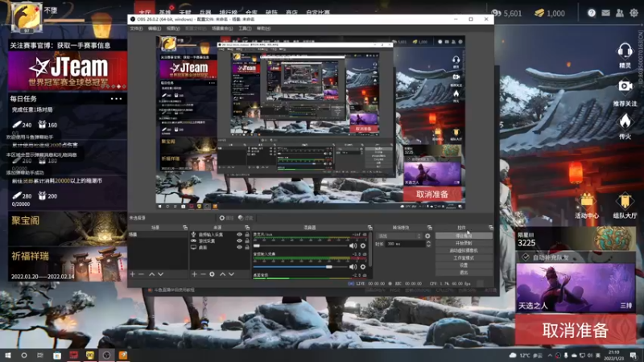Toggle visibility of 桌面 source
The width and height of the screenshot is (644, 362).
(x=239, y=248)
